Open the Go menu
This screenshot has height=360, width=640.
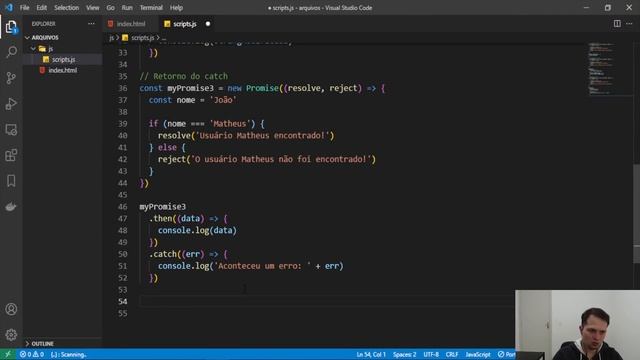[x=110, y=7]
